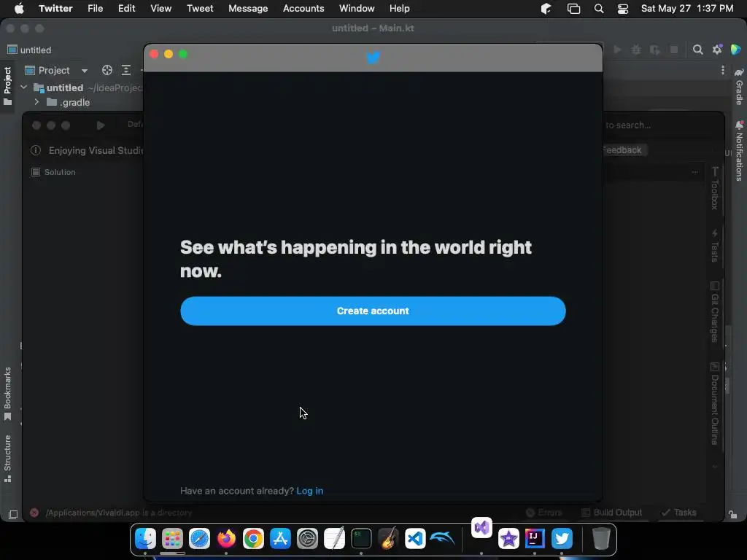
Task: Follow the Log in link
Action: (x=309, y=491)
